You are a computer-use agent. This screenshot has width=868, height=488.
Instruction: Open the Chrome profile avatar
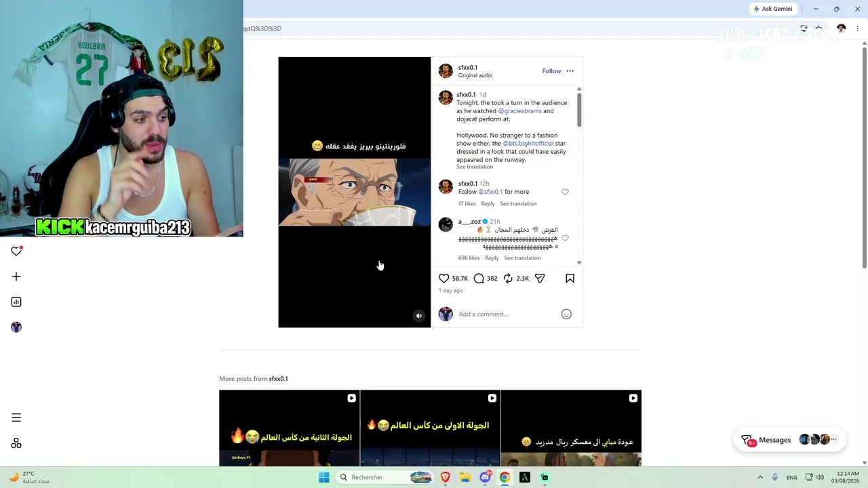pos(842,28)
